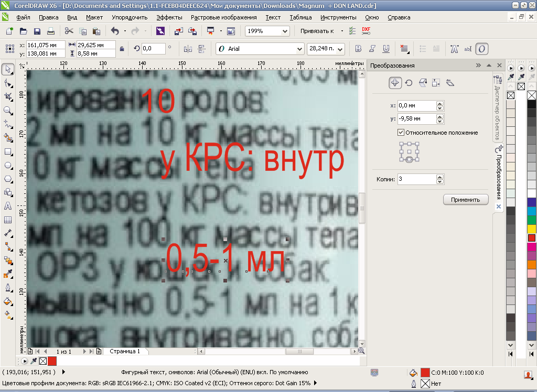Mirror the text horizontally
Viewport: 537px width, 392px height.
188,49
